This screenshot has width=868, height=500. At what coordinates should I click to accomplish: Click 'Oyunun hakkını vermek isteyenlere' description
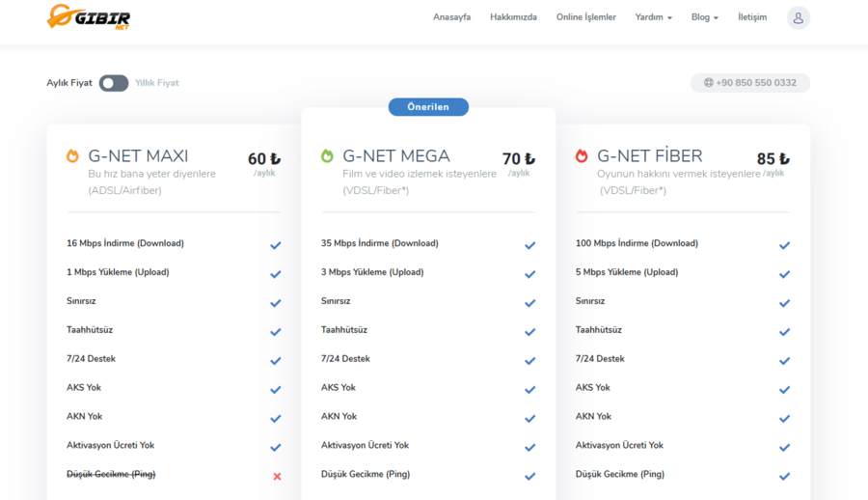point(679,174)
